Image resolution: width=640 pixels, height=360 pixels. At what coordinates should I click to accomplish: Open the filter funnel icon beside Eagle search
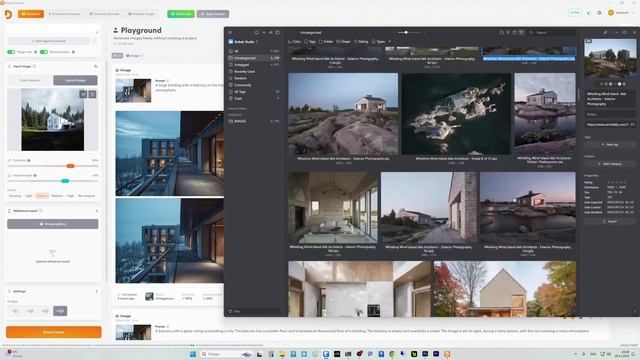(x=521, y=32)
